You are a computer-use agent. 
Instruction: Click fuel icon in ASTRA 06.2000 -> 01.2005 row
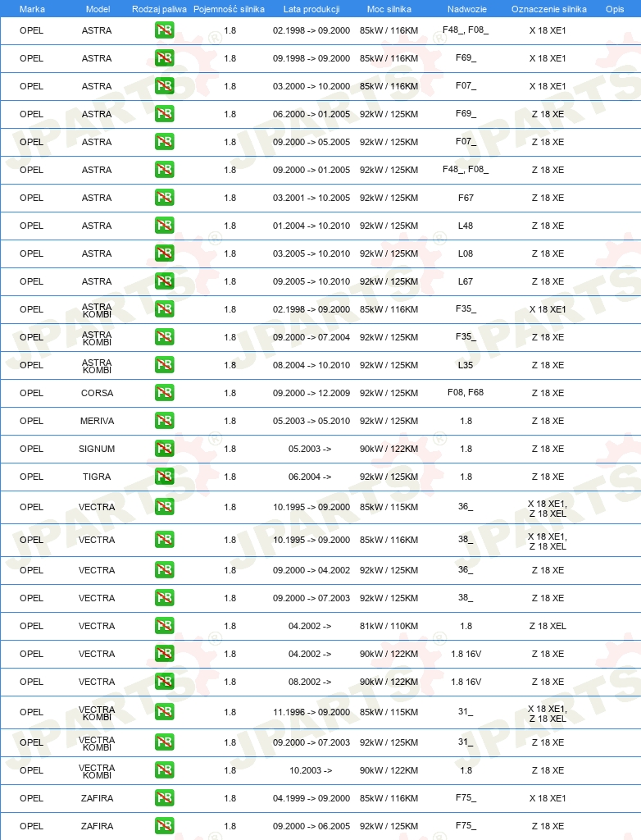click(x=165, y=114)
